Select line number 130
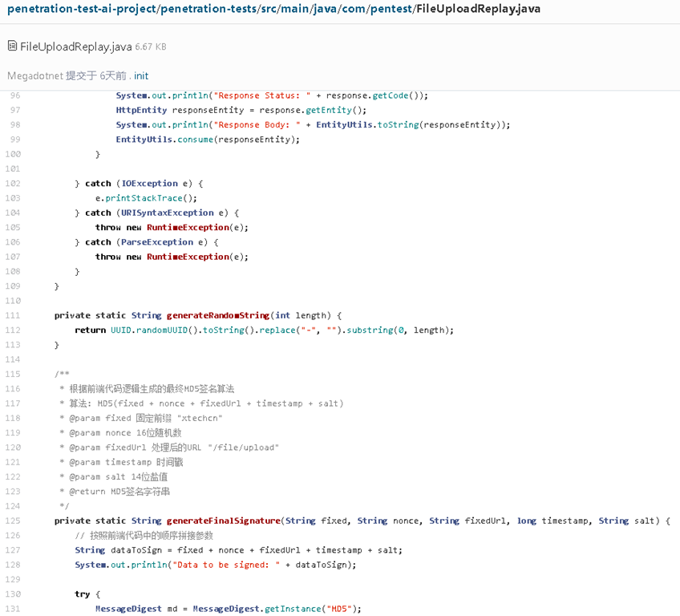 13,594
